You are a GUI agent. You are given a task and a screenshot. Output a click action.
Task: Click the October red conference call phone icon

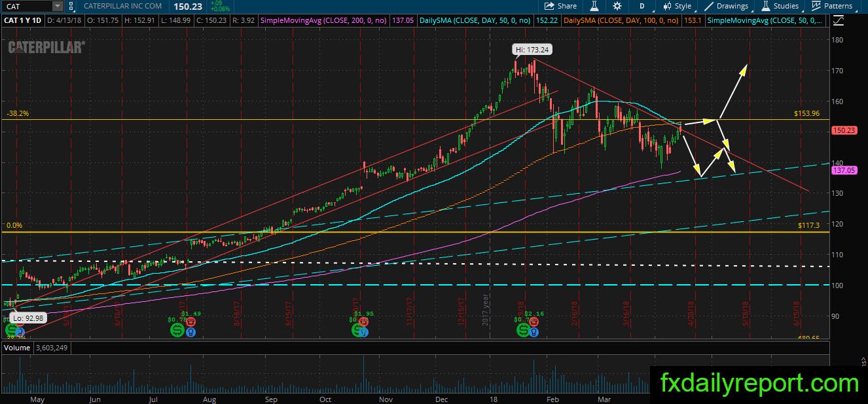[x=363, y=321]
